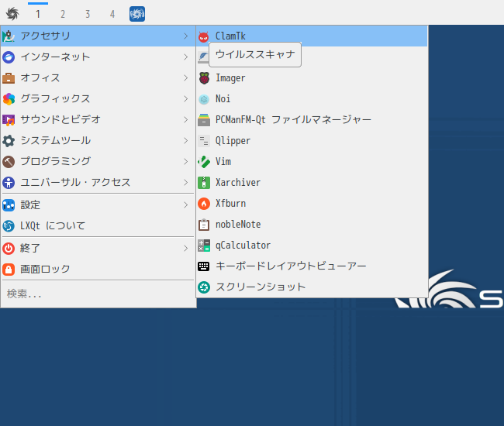Viewport: 504px width, 426px height.
Task: Launch ClamTk from the menu
Action: click(x=312, y=36)
